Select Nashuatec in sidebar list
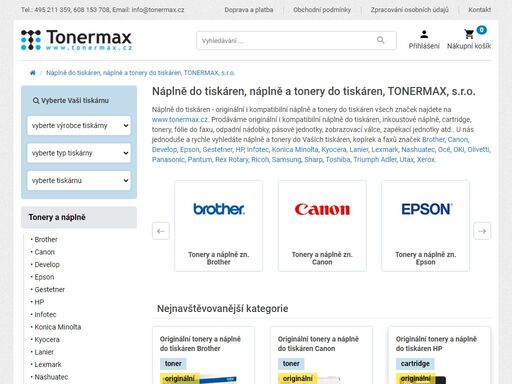Screen dimensions: 512x384 pyautogui.click(x=51, y=377)
